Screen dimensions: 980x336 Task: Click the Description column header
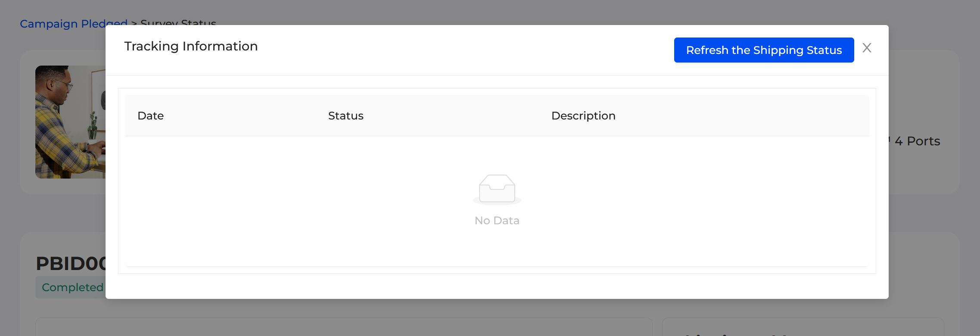tap(583, 116)
